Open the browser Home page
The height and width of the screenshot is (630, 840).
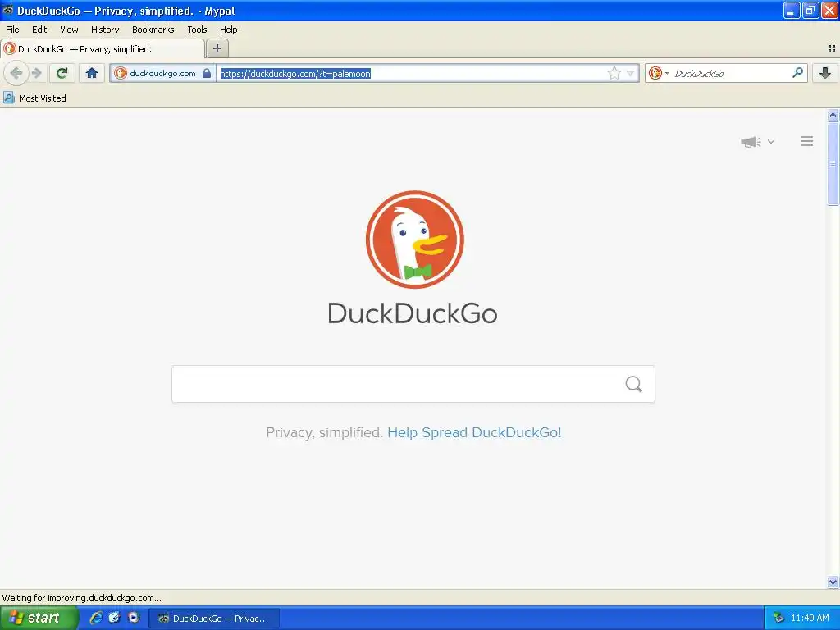pos(92,73)
